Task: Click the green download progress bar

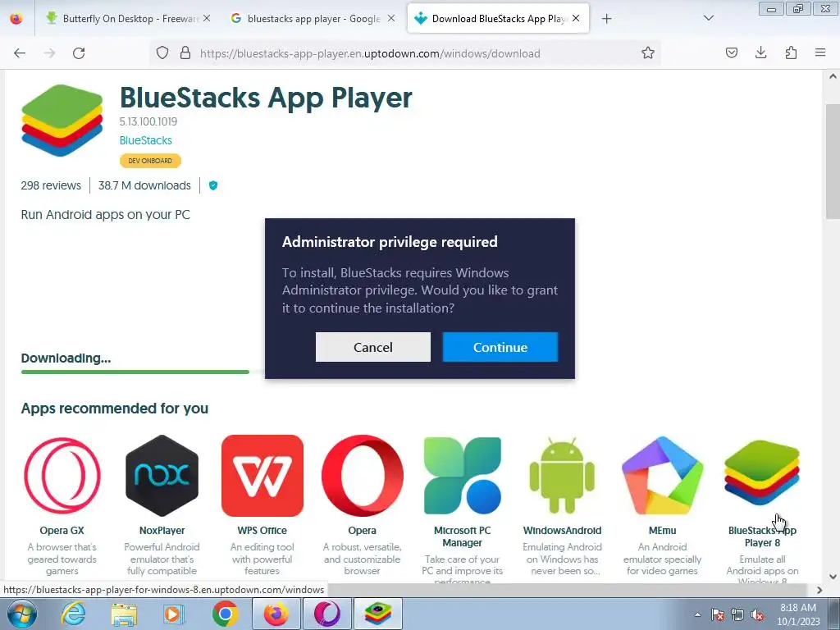Action: pyautogui.click(x=135, y=372)
